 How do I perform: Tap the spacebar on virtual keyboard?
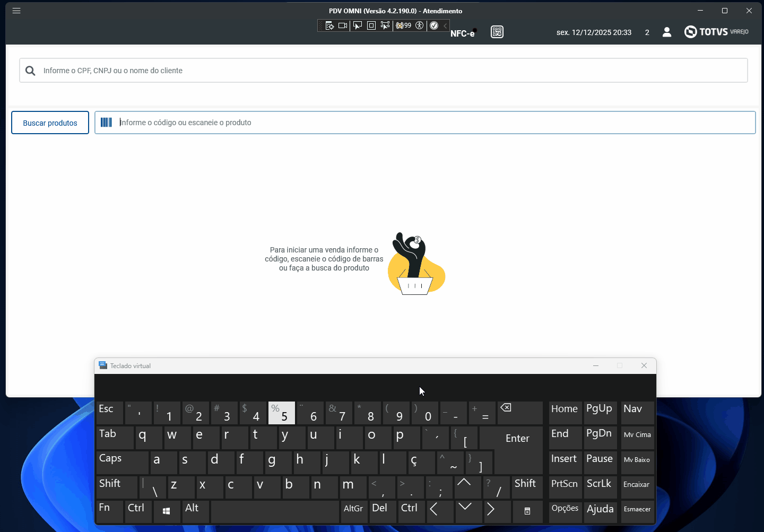(275, 511)
